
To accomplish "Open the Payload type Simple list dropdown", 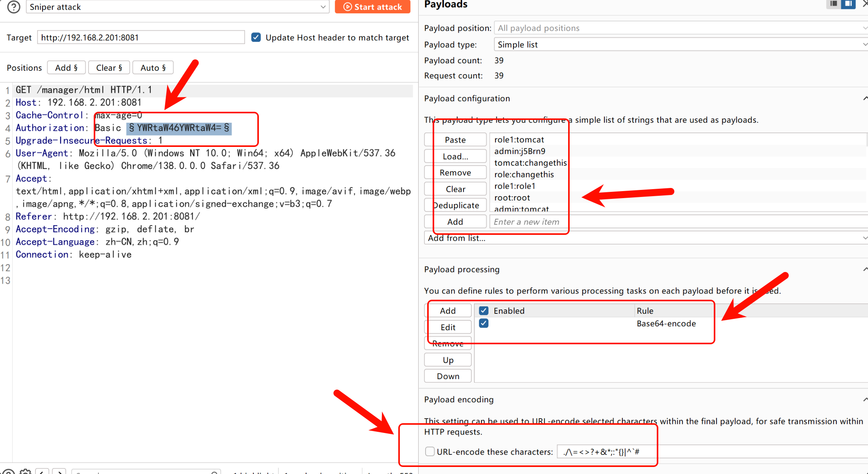I will pyautogui.click(x=679, y=45).
